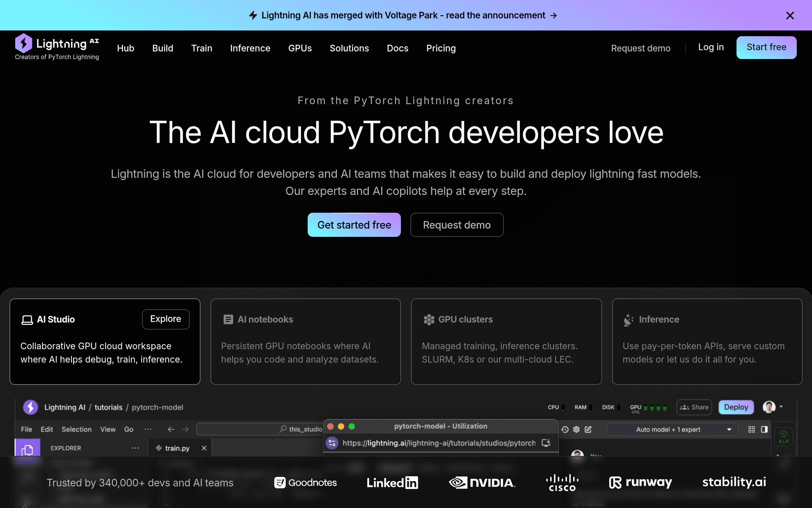Open the Voltage Park merger announcement link
The width and height of the screenshot is (812, 508).
coord(403,16)
